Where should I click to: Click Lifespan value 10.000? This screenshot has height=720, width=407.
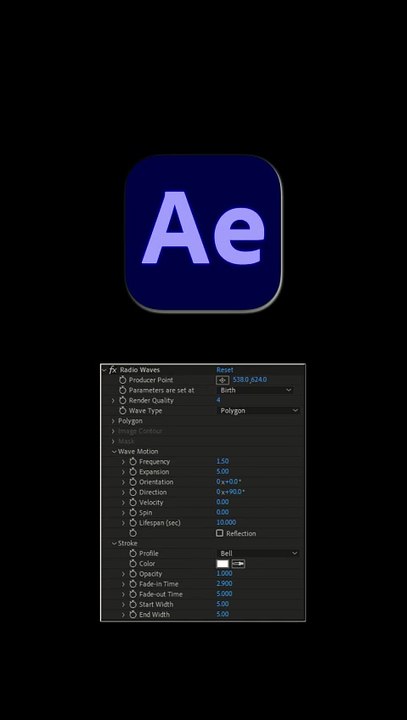coord(226,522)
